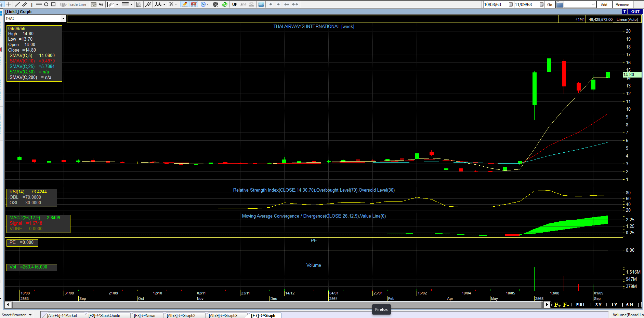The image size is (644, 318).
Task: Open the THAI symbol dropdown
Action: 63,18
